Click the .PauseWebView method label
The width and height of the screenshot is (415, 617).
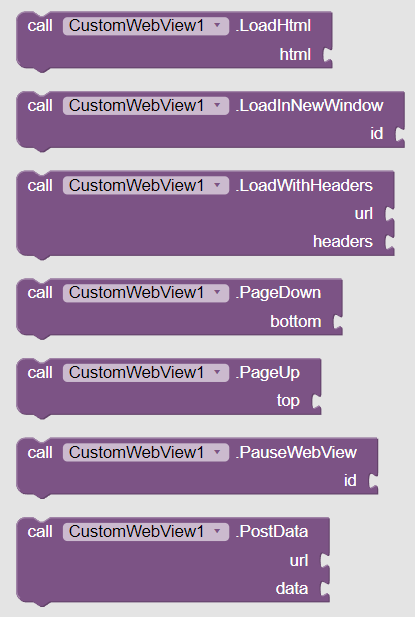tap(296, 453)
